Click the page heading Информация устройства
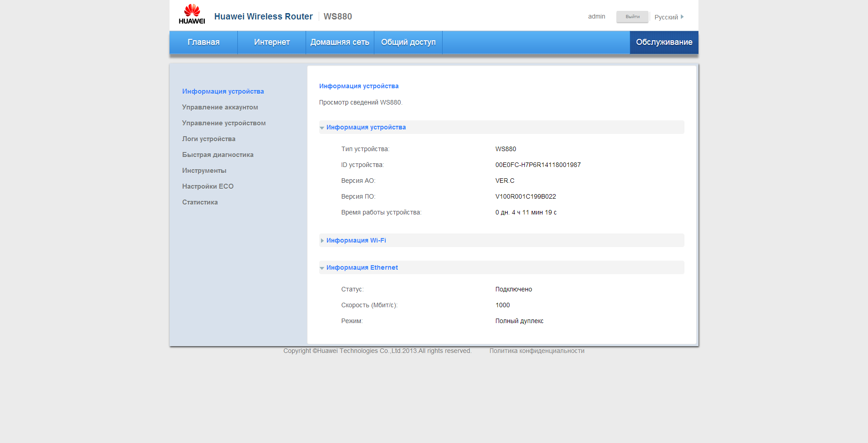This screenshot has width=868, height=443. click(x=359, y=86)
